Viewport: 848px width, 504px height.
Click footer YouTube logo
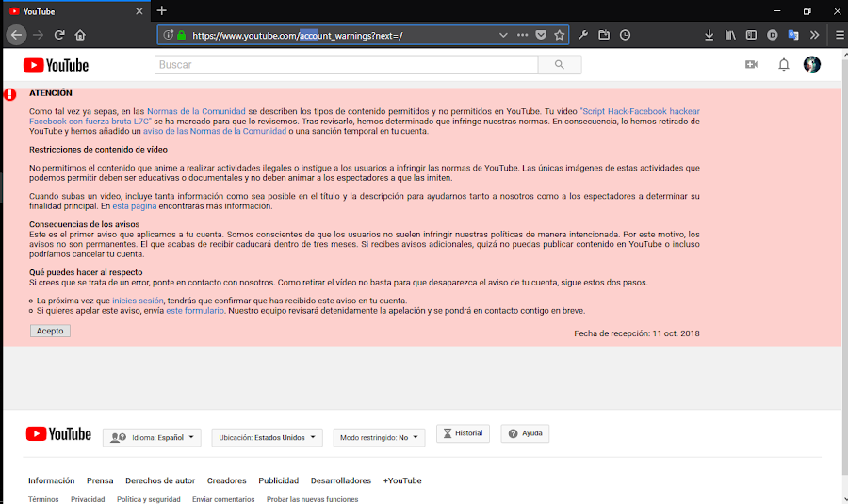click(58, 434)
